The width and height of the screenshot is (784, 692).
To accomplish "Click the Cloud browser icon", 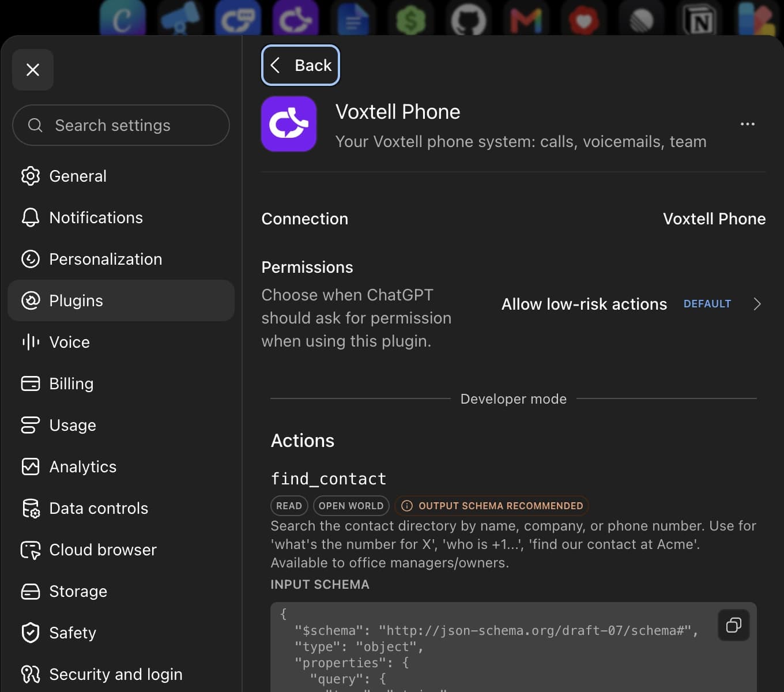I will [x=31, y=550].
